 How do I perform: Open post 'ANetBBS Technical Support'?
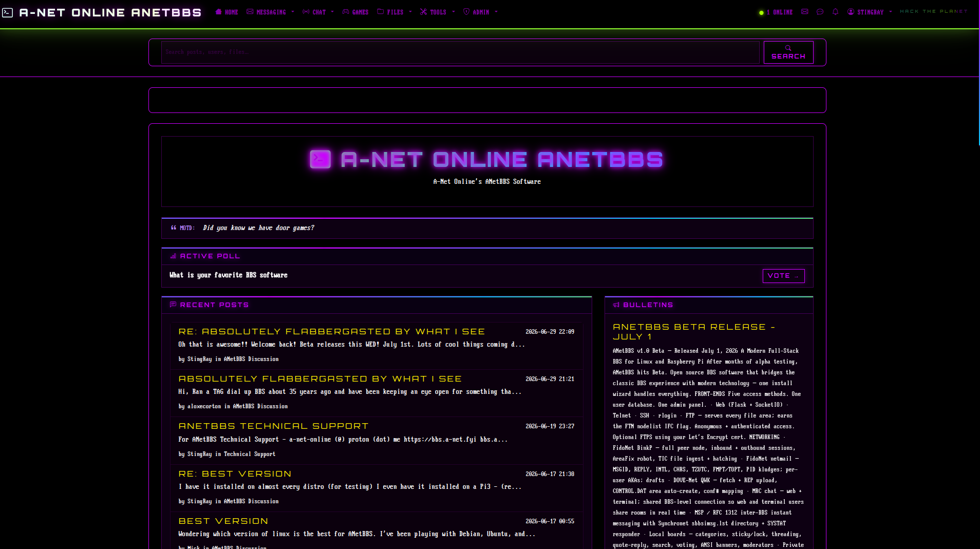click(273, 426)
